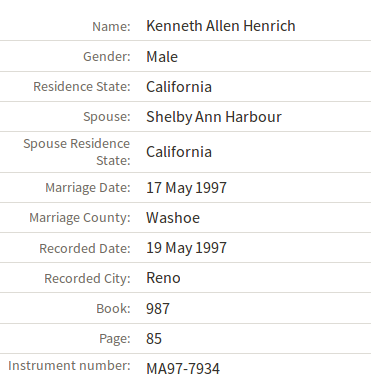Image resolution: width=371 pixels, height=385 pixels.
Task: Click the Name field label
Action: coord(111,27)
